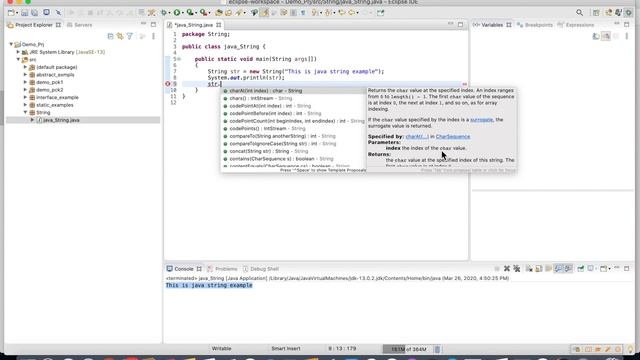Click Collapse All in Project Explorer
This screenshot has height=360, width=640.
tap(110, 36)
